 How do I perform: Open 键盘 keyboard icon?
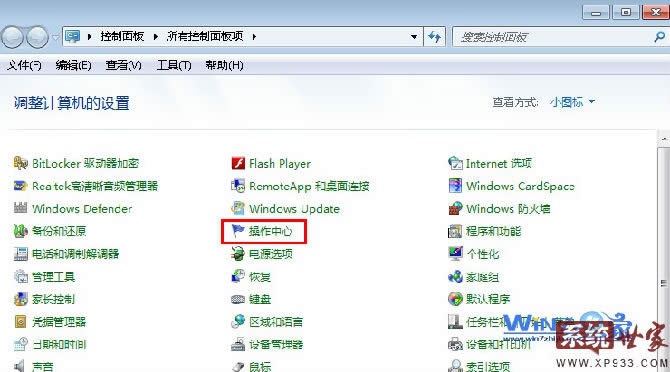(238, 299)
